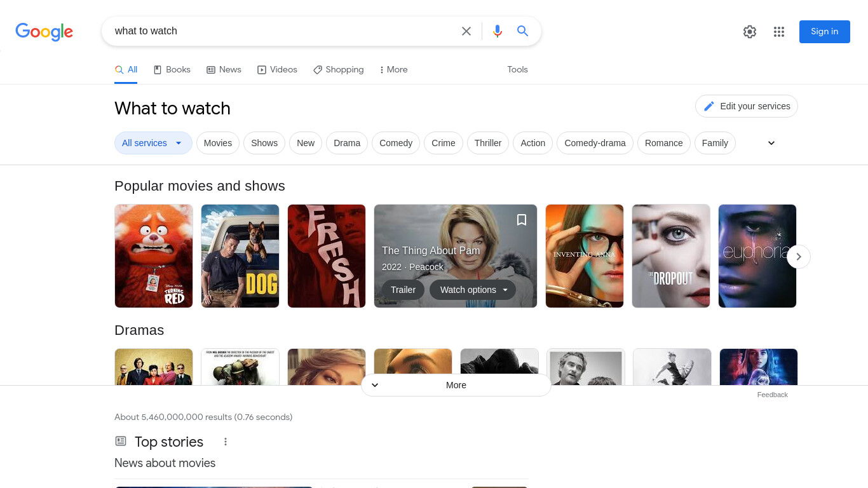Open the Fresh movie poster
Screen dimensions: 868x488
coord(327,256)
